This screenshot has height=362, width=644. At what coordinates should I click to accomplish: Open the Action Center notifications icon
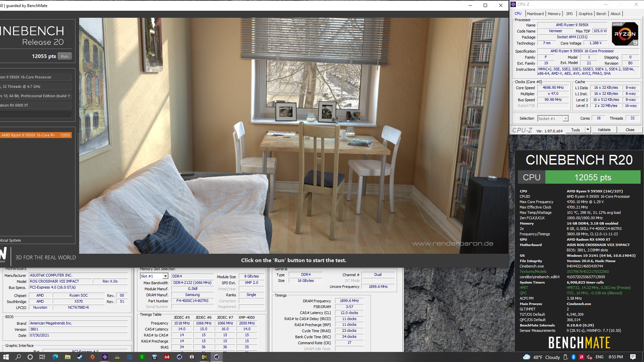click(x=633, y=357)
